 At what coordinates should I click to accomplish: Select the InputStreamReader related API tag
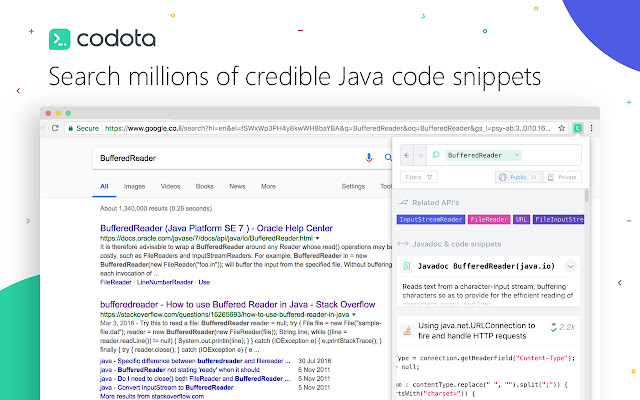coord(431,219)
